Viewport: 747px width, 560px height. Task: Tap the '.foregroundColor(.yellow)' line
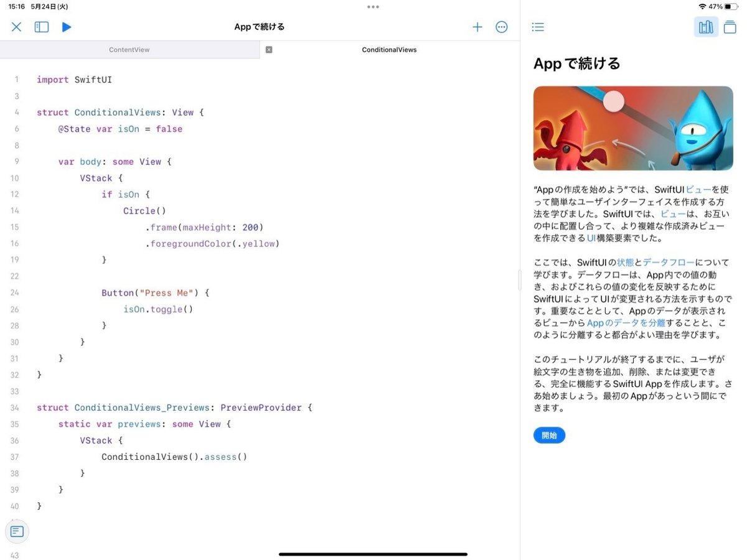(x=212, y=244)
